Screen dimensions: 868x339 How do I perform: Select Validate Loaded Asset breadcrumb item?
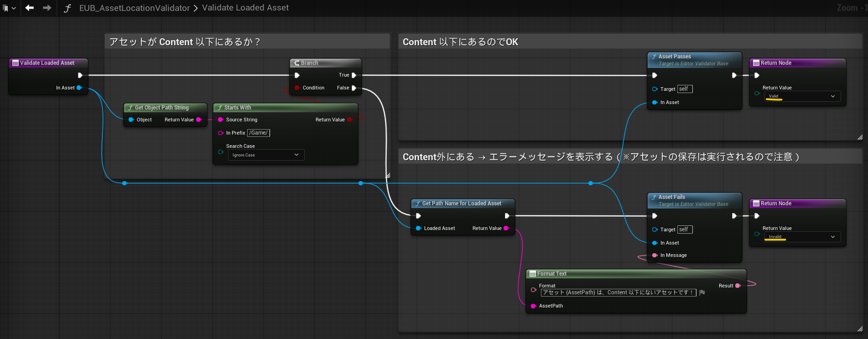[245, 8]
